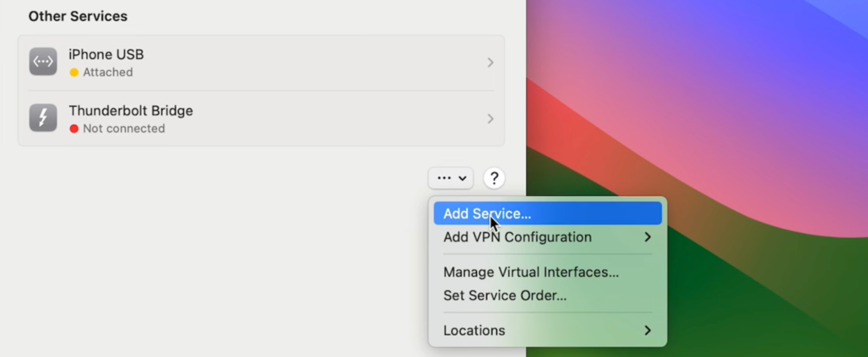This screenshot has height=357, width=868.
Task: Open the Add VPN Configuration submenu arrow
Action: tap(647, 237)
